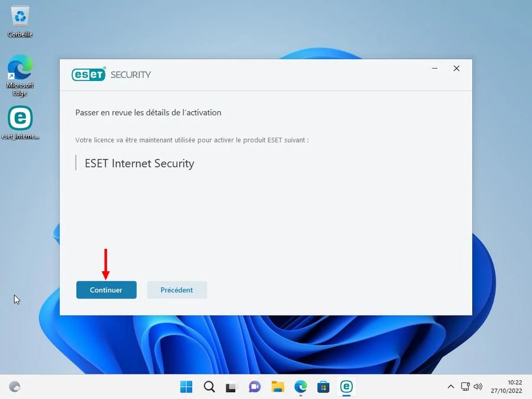Viewport: 532px width, 399px height.
Task: Open Task View on the taskbar
Action: click(x=231, y=387)
